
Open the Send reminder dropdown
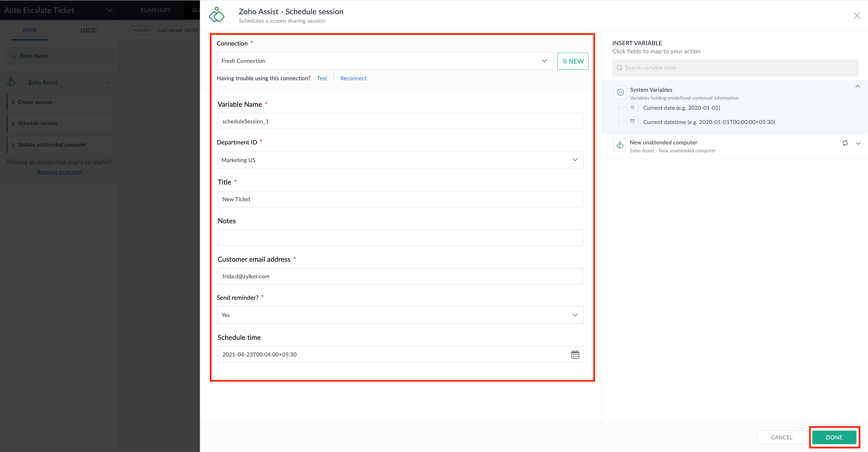(400, 315)
